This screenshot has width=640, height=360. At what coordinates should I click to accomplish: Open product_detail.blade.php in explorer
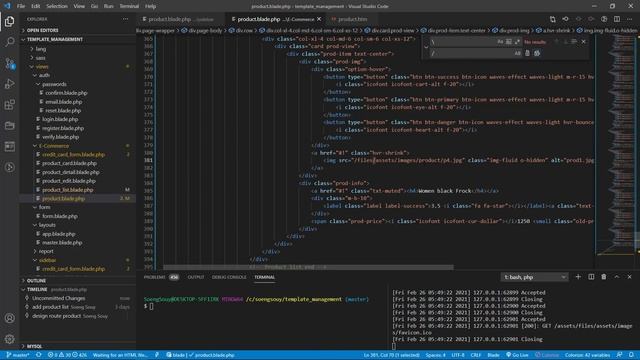pyautogui.click(x=71, y=172)
